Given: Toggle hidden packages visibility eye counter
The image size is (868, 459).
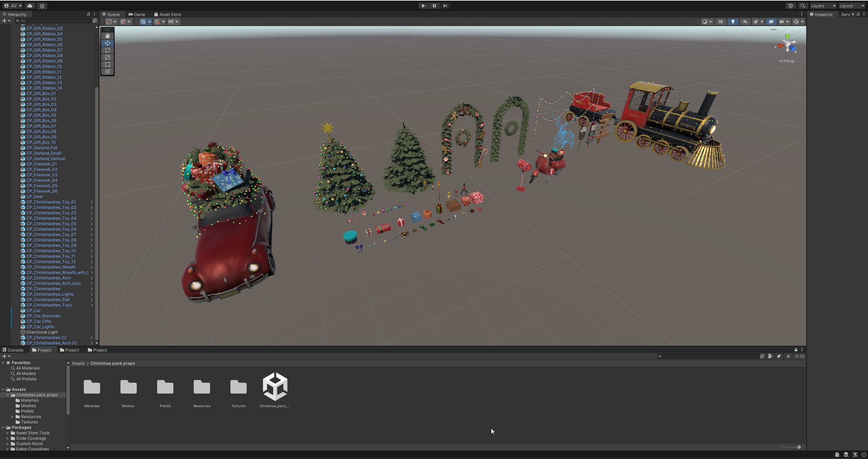Looking at the screenshot, I should (800, 356).
